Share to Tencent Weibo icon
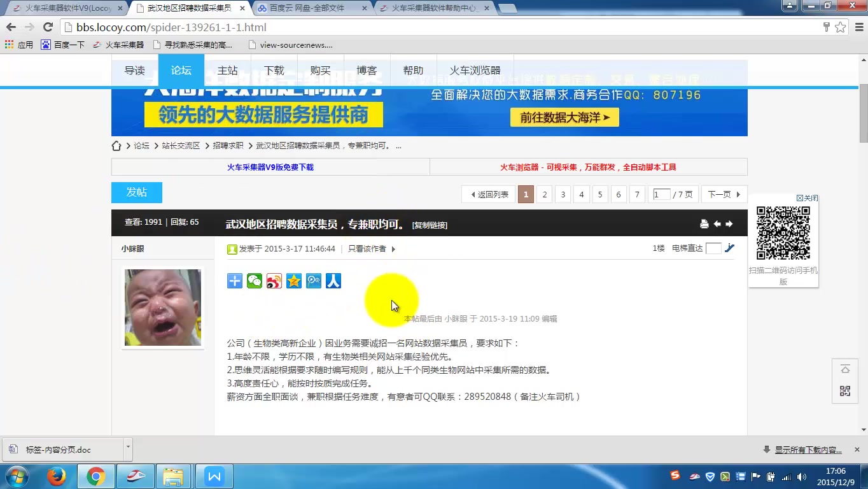 (x=314, y=281)
